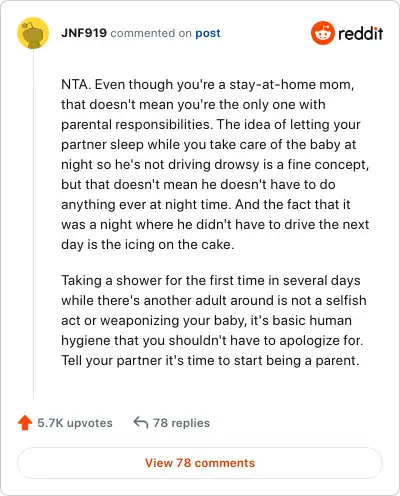Screen dimensions: 400x496
Task: Open the Reddit Snoo logo icon
Action: 322,33
